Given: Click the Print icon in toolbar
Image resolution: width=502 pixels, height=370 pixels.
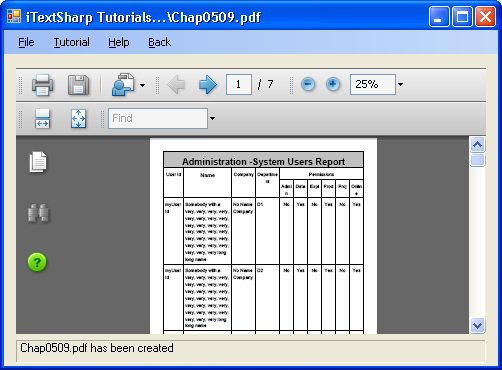Looking at the screenshot, I should coord(42,85).
